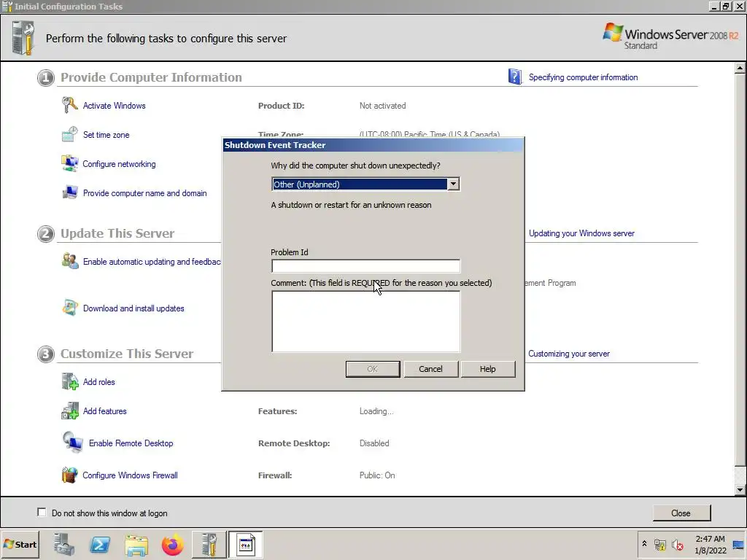Screen dimensions: 747x560
Task: Open Windows Explorer from the taskbar
Action: tap(136, 545)
